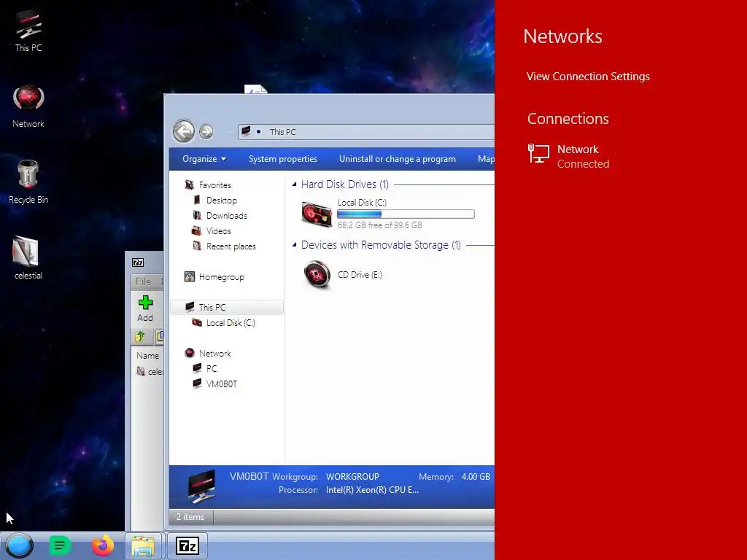Open the celestial desktop file
Viewport: 747px width, 560px height.
tap(28, 257)
